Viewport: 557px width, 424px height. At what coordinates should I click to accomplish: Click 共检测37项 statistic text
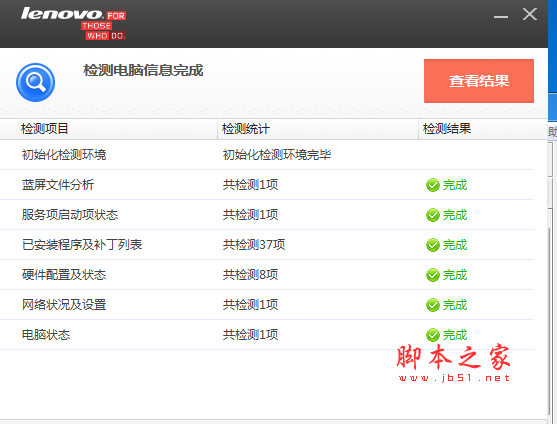click(254, 245)
